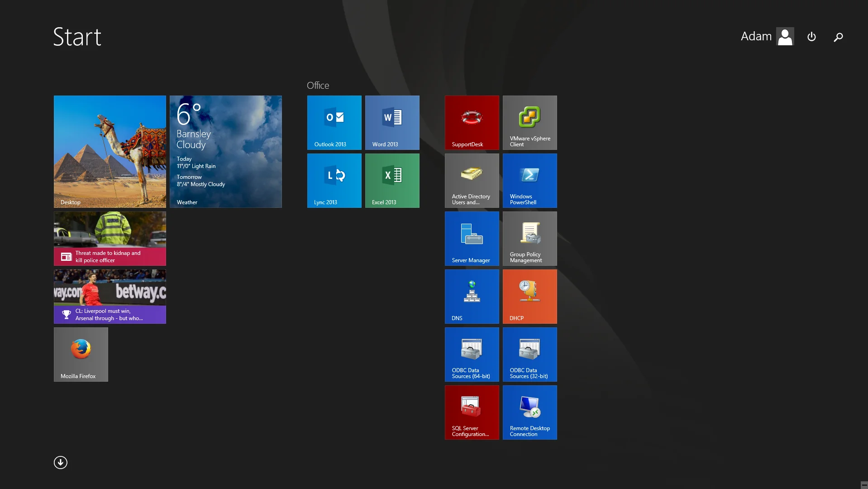Open the Desktop tile with camel picture
The image size is (868, 489).
(x=110, y=151)
